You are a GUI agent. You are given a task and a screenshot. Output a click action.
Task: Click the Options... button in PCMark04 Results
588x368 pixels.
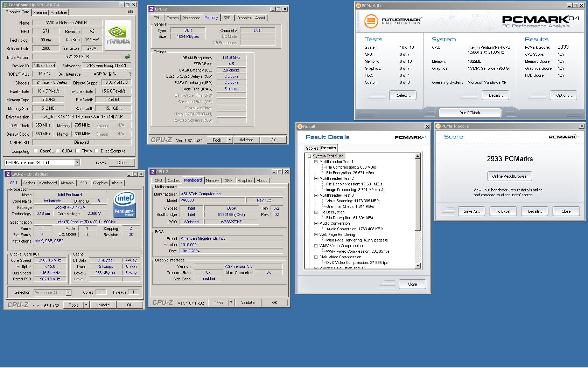pos(564,95)
